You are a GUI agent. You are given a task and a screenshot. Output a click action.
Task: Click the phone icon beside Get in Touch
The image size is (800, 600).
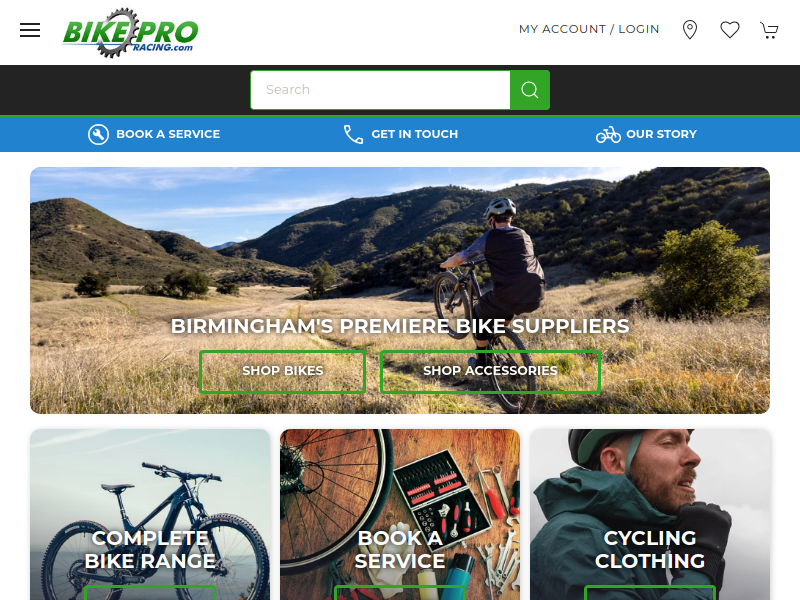[353, 134]
